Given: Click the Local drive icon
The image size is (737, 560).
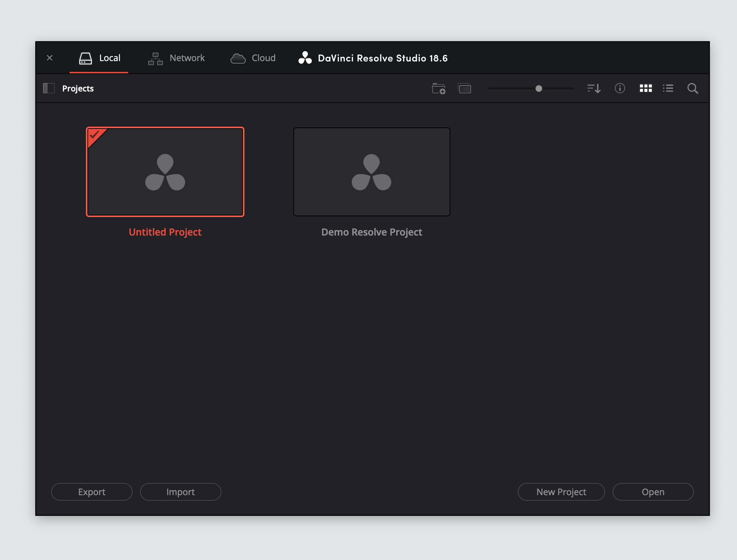Looking at the screenshot, I should click(x=86, y=58).
